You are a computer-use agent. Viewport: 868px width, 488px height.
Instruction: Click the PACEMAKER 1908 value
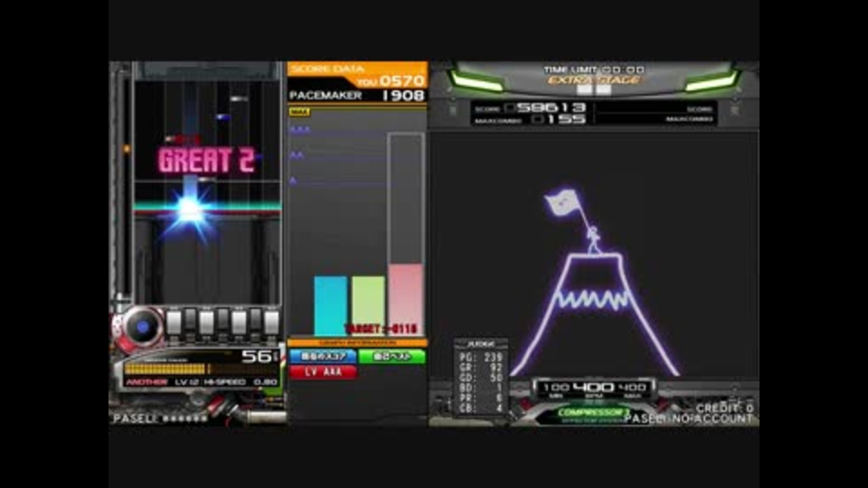pos(357,96)
